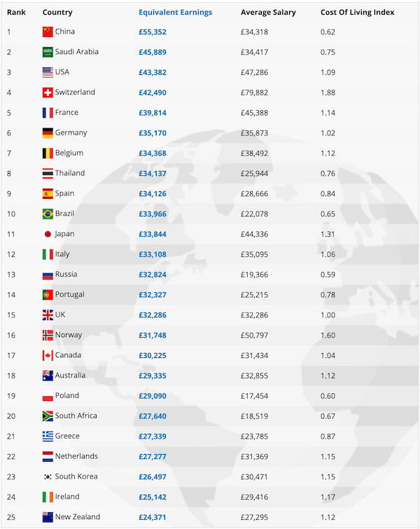Click the Cost Of Living Index header
The width and height of the screenshot is (420, 529).
(x=357, y=13)
